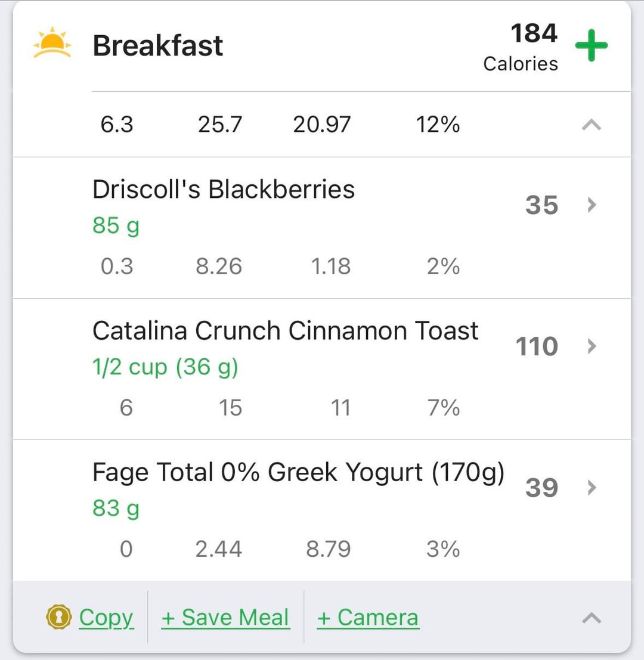Collapse the breakfast macro summary chevron
This screenshot has width=644, height=660.
tap(591, 125)
